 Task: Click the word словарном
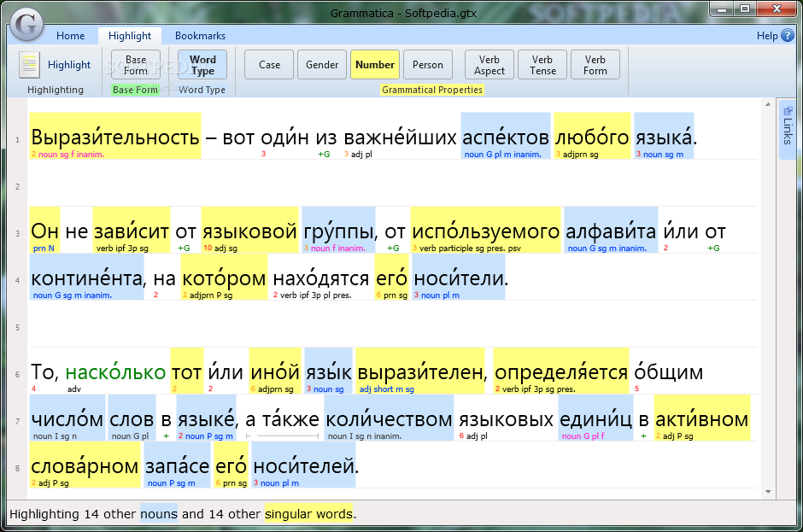85,466
